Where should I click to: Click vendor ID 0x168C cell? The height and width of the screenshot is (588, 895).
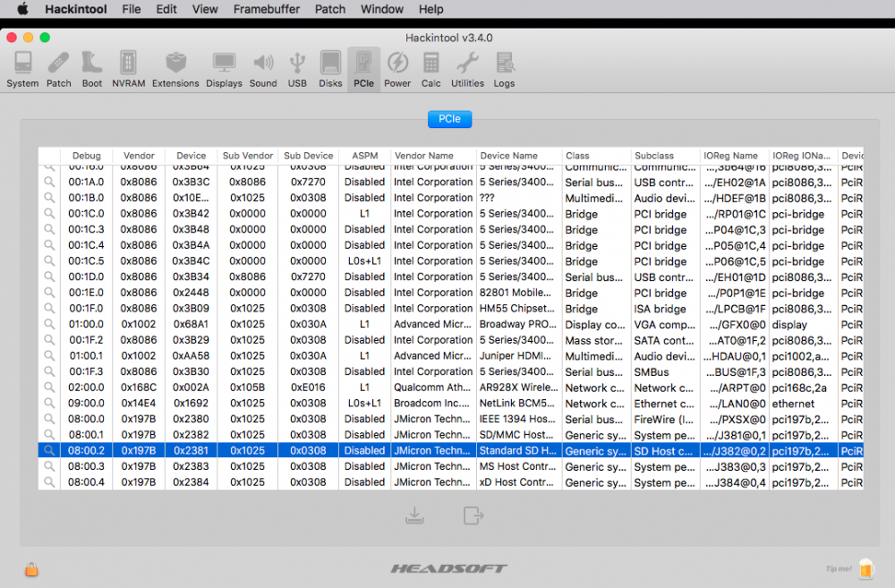tap(139, 387)
